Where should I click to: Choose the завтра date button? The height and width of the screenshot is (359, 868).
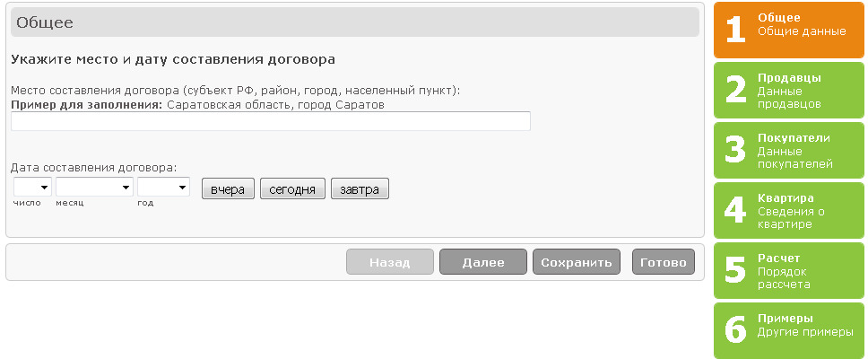tap(360, 188)
